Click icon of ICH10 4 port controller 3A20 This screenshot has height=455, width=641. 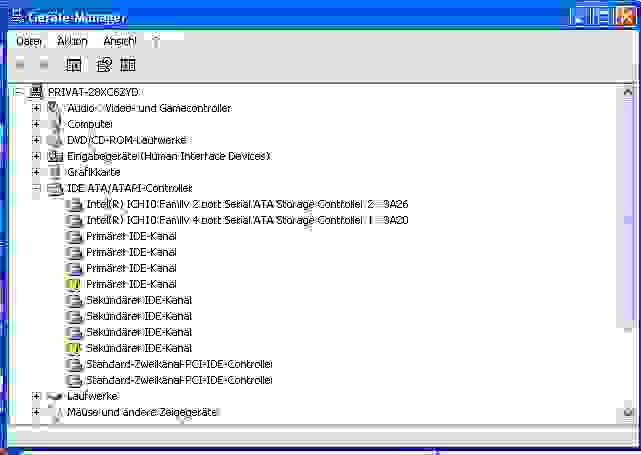click(x=74, y=220)
